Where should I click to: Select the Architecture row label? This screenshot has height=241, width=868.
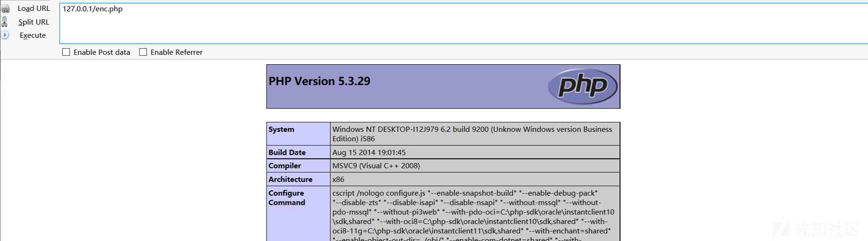pyautogui.click(x=291, y=180)
